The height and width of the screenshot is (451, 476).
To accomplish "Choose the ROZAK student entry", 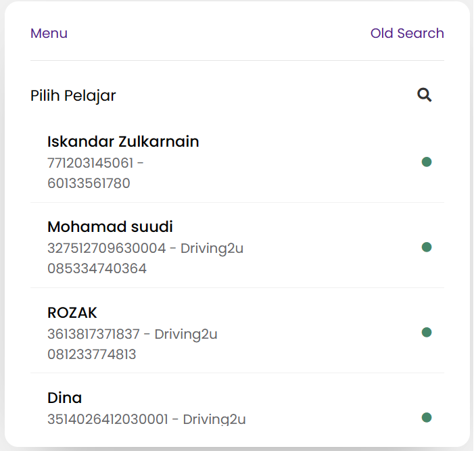I will coord(72,312).
